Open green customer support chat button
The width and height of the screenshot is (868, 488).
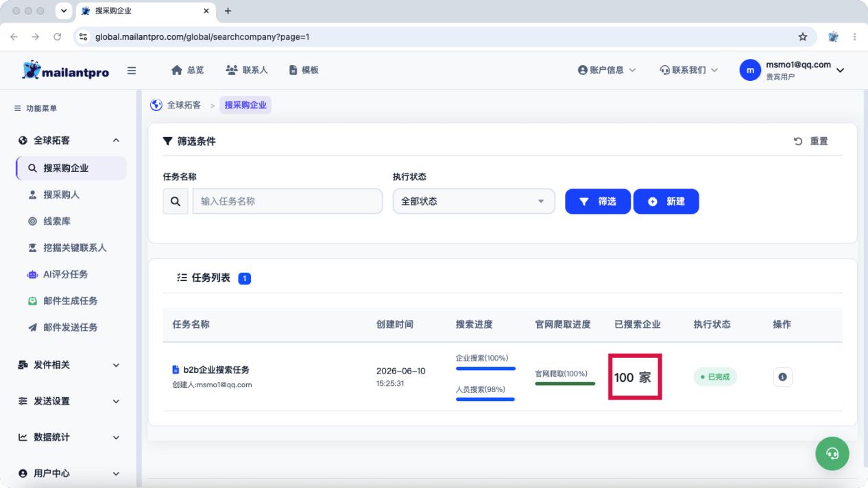(x=832, y=454)
